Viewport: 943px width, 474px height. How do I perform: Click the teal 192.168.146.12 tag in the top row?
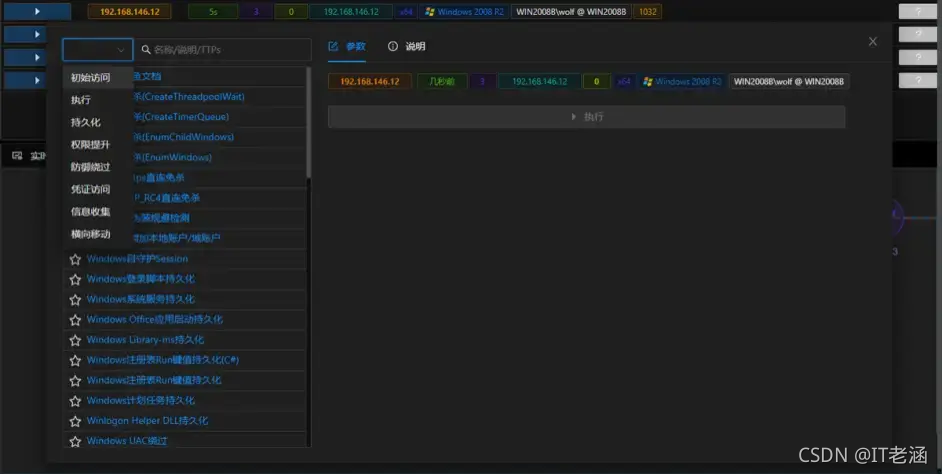[351, 11]
